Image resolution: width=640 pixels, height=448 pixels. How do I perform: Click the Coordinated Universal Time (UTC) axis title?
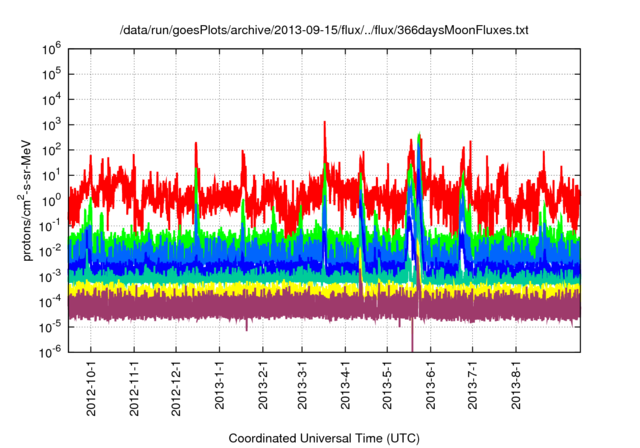[x=324, y=439]
